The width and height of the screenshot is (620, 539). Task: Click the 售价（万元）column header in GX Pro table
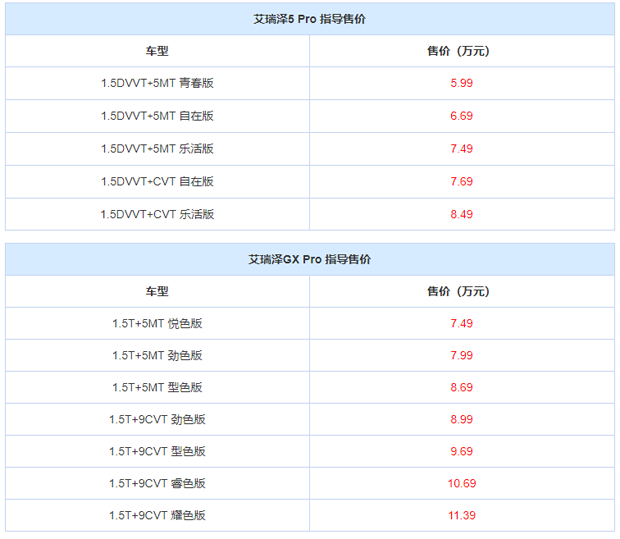459,291
